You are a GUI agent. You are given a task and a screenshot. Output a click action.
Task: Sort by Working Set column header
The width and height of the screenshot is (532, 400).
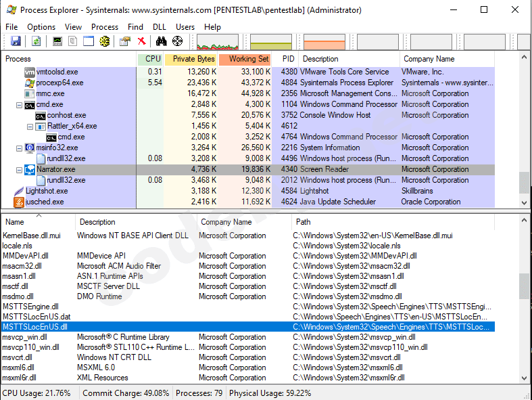point(245,59)
